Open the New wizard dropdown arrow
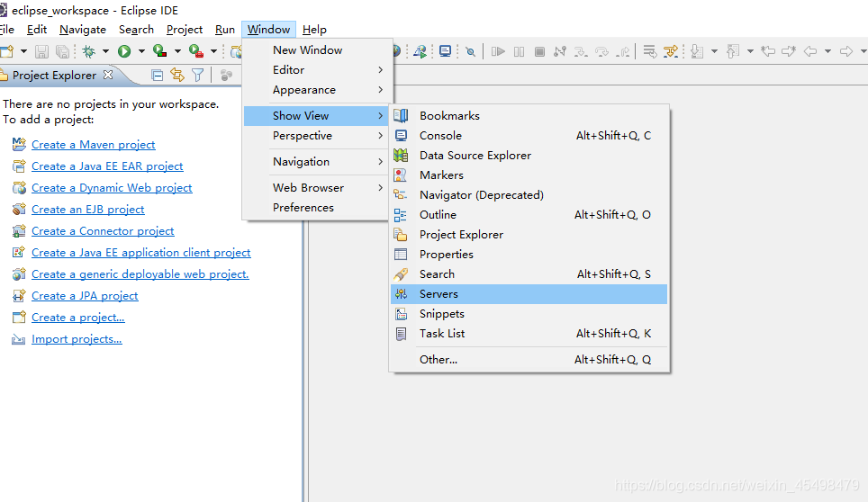 [23, 51]
